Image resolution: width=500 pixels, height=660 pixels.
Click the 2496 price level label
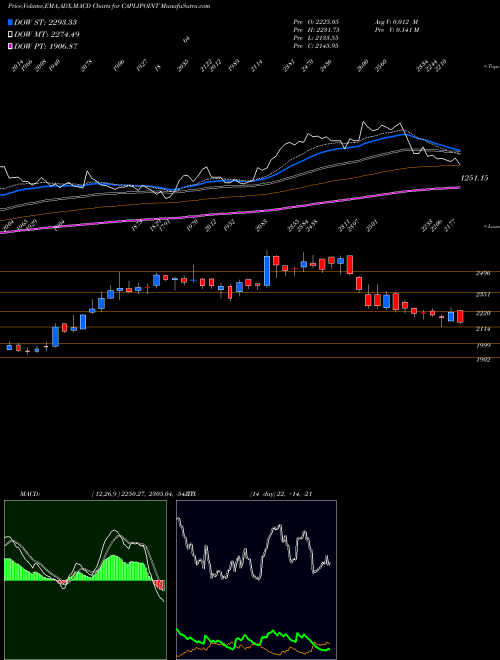(483, 273)
